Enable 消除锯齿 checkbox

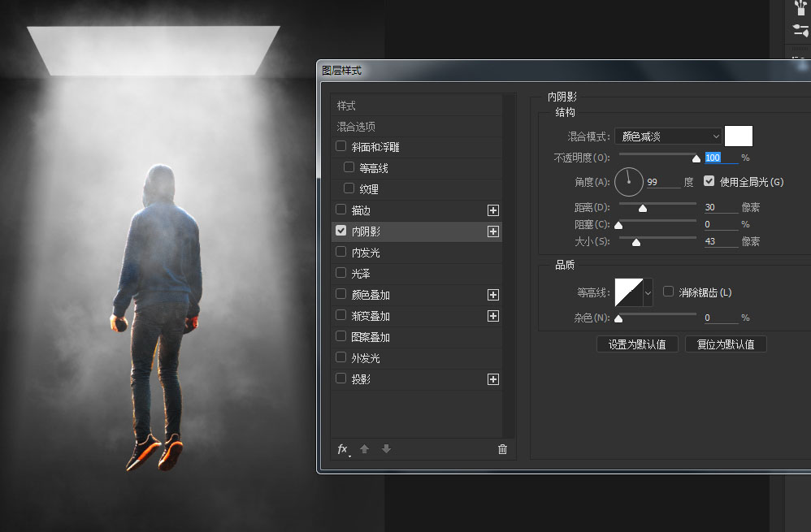pyautogui.click(x=668, y=292)
